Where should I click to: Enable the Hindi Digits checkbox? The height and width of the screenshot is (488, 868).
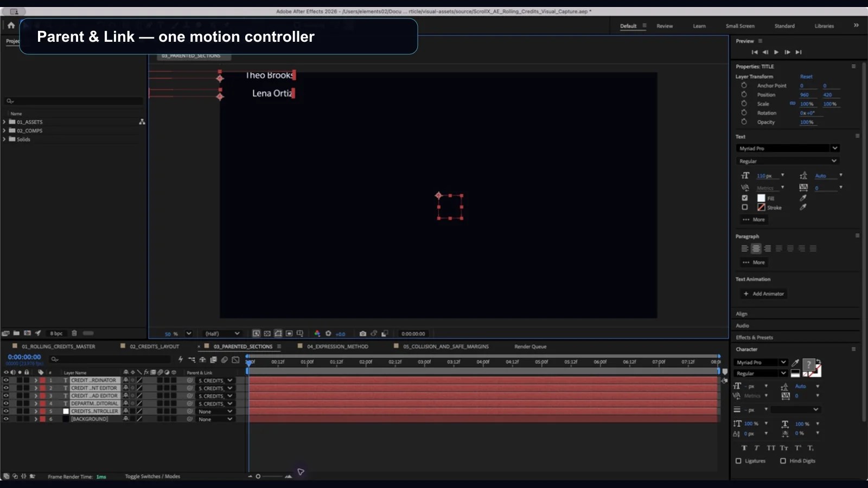point(783,461)
